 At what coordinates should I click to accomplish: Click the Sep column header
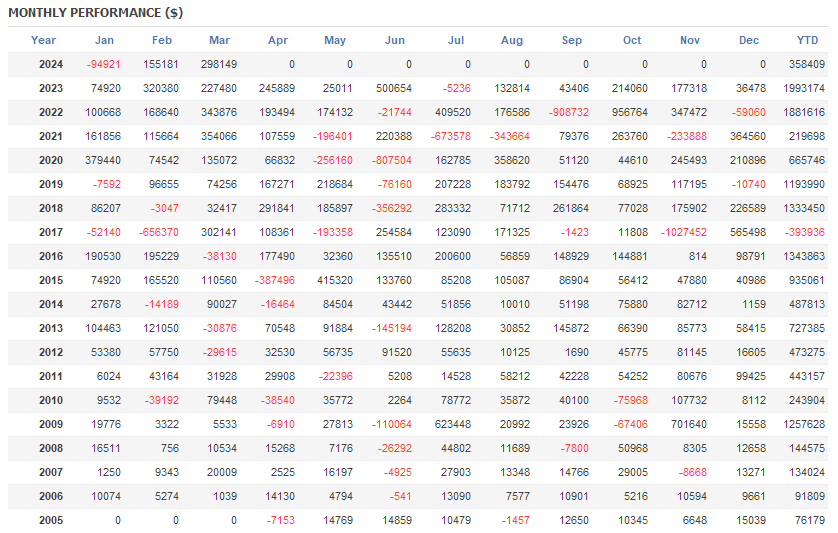(x=572, y=40)
